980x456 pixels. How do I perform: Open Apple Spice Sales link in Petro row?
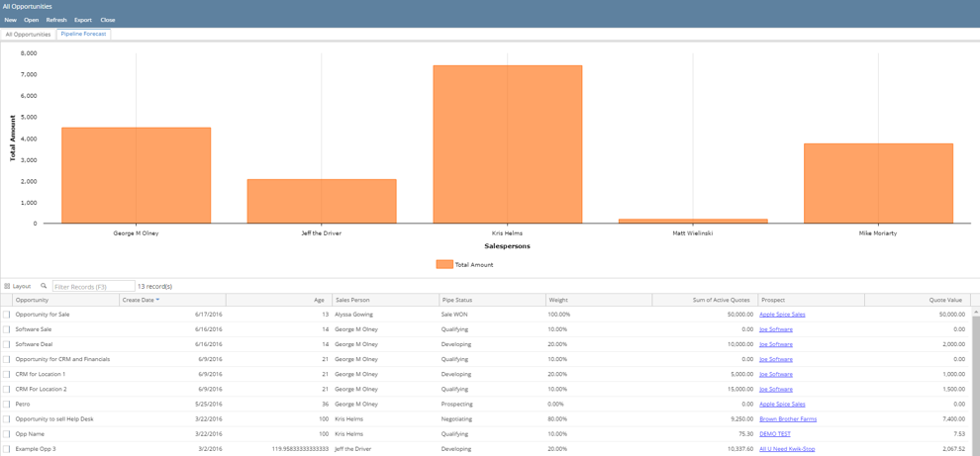[x=782, y=405]
